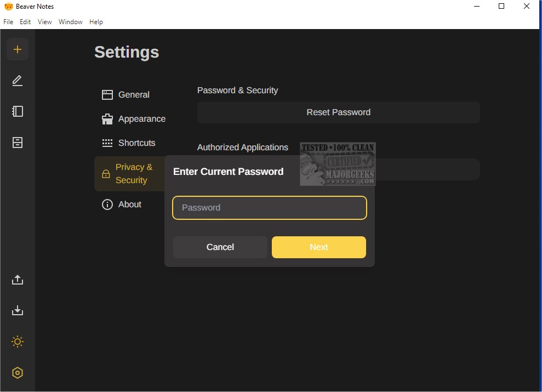The height and width of the screenshot is (392, 542).
Task: Open the settings hexagon icon
Action: [18, 373]
